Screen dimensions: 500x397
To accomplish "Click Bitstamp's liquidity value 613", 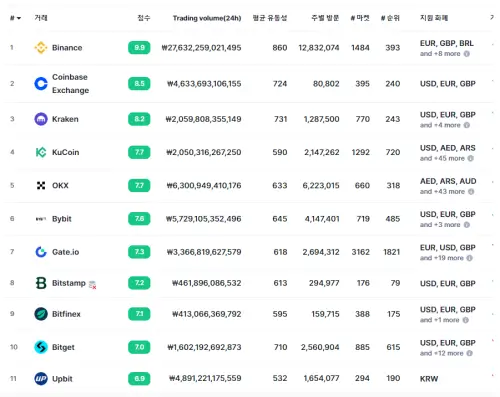I will tap(280, 283).
